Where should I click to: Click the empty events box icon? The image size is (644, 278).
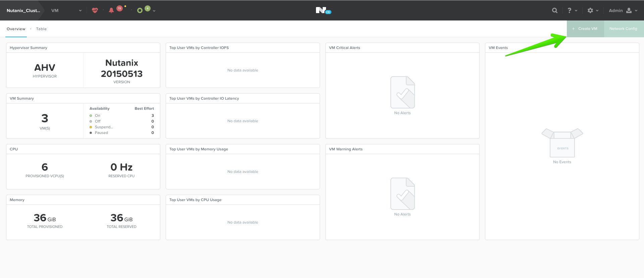pyautogui.click(x=562, y=143)
